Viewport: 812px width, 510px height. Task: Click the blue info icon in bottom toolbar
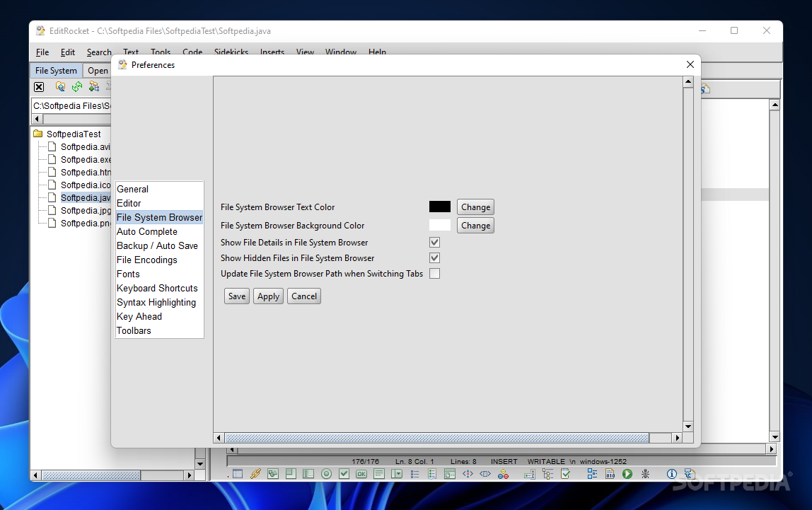pyautogui.click(x=672, y=474)
